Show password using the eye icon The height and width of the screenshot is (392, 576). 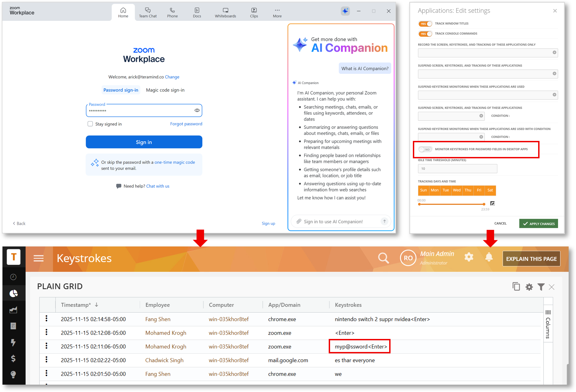click(197, 110)
